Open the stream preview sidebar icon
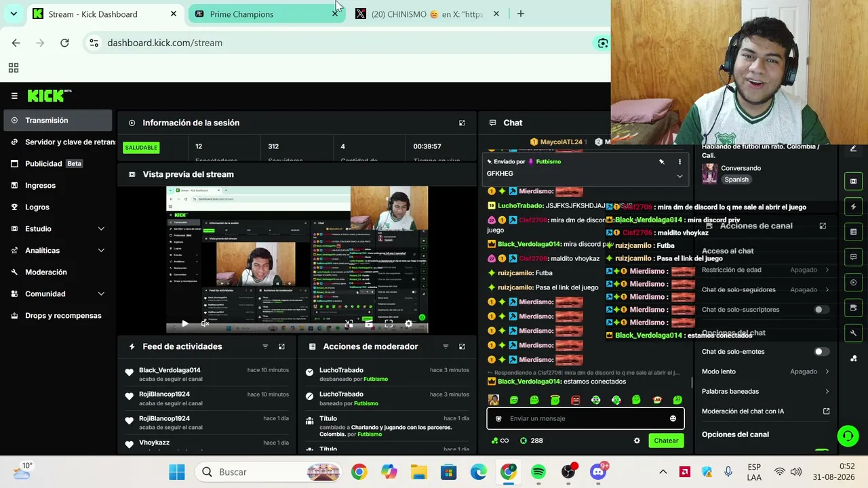Screen dimensions: 868x488 pos(853,181)
